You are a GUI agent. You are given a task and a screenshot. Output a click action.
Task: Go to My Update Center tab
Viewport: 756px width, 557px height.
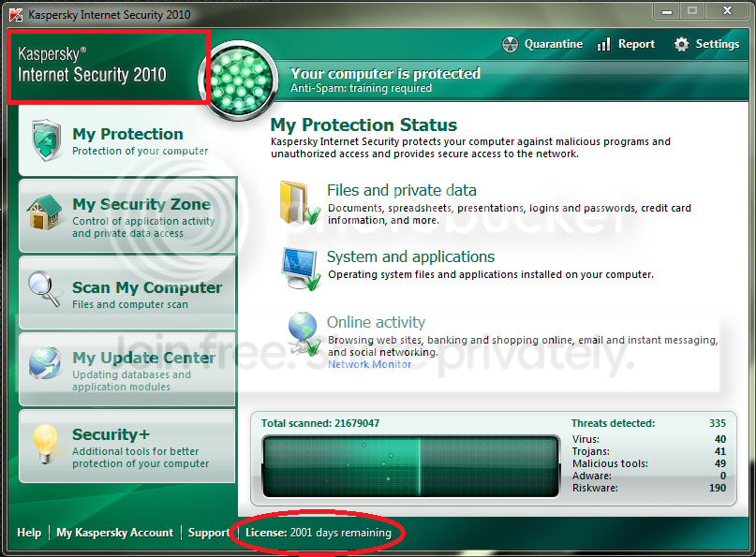127,369
